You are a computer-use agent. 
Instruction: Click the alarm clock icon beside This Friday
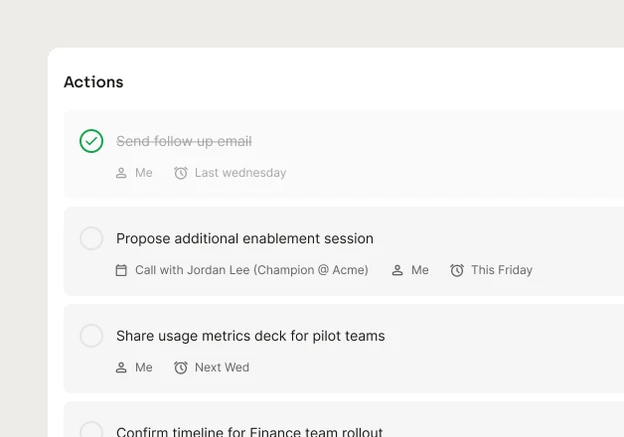457,270
